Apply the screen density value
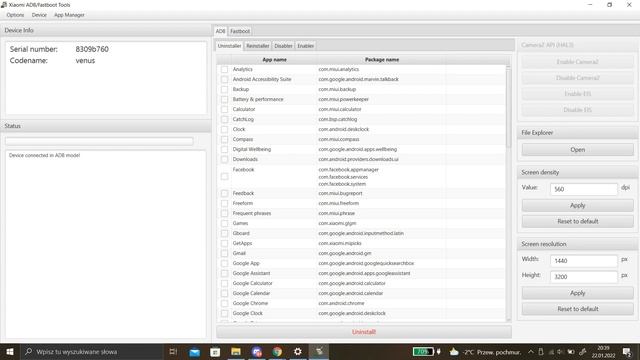Viewport: 640px width, 360px height. 578,205
